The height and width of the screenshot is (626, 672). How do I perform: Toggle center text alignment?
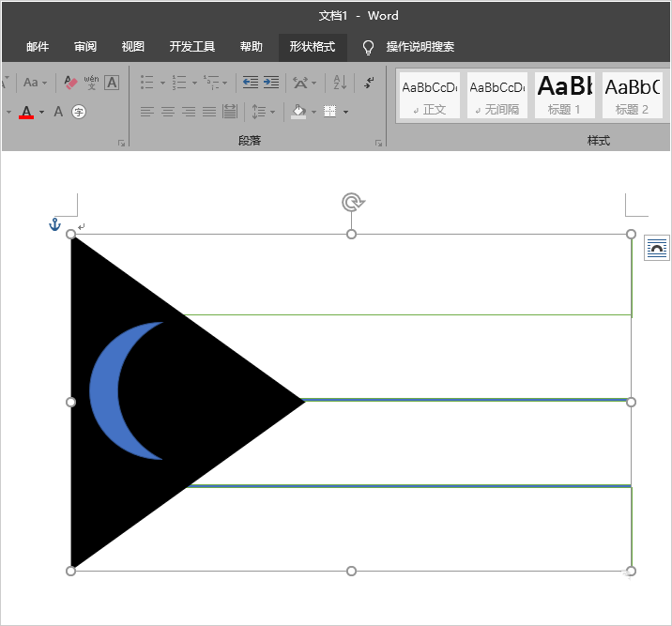coord(168,112)
